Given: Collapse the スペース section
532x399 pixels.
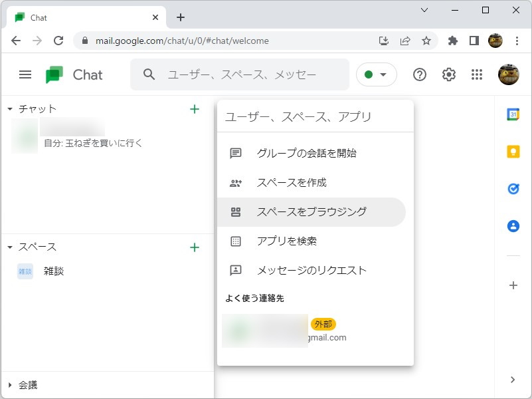Looking at the screenshot, I should tap(9, 247).
